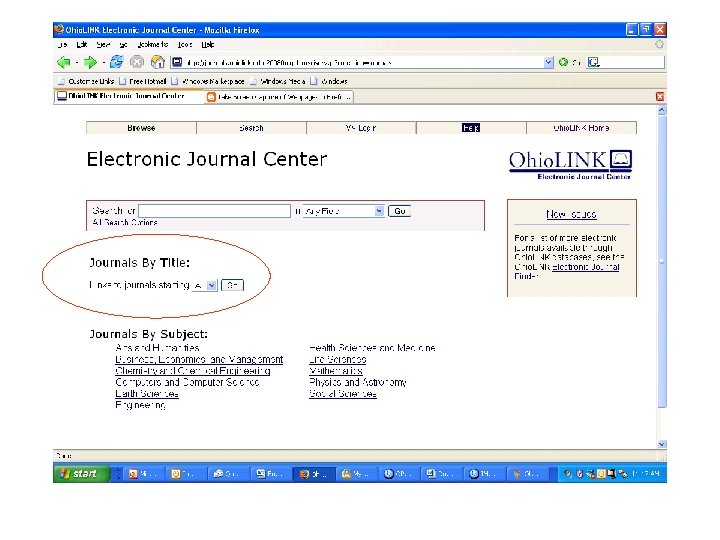Close the current tab with red X
720x540 pixels.
click(660, 96)
